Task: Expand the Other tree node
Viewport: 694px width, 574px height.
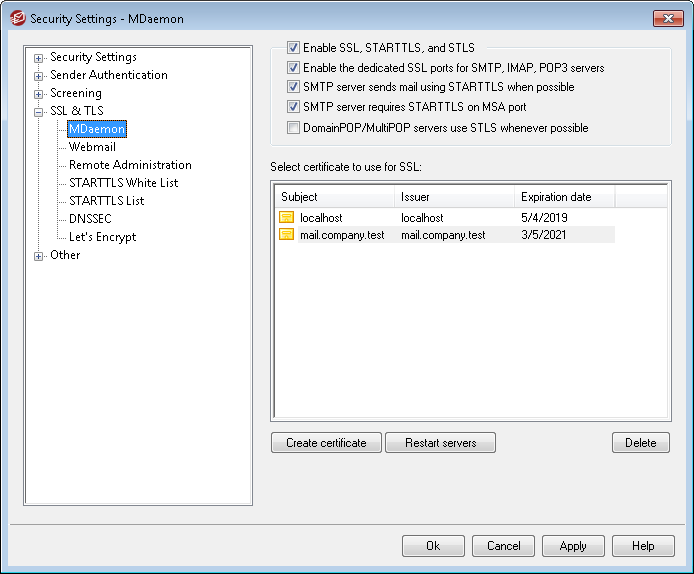Action: [x=39, y=256]
